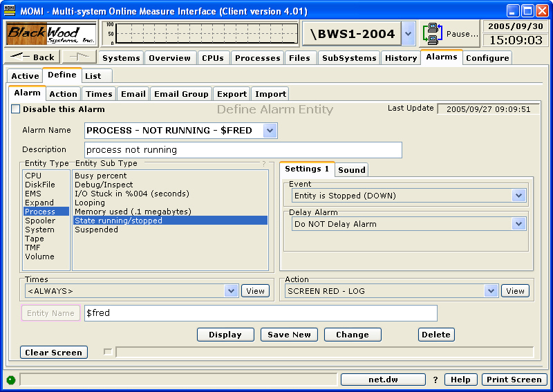Viewport: 553px width, 392px height.
Task: Click the activity graph display
Action: click(x=206, y=33)
